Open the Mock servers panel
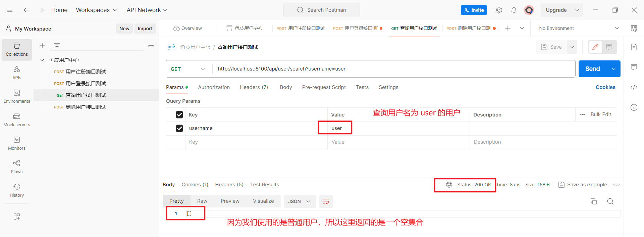Screen dimensions: 644x237 click(17, 120)
